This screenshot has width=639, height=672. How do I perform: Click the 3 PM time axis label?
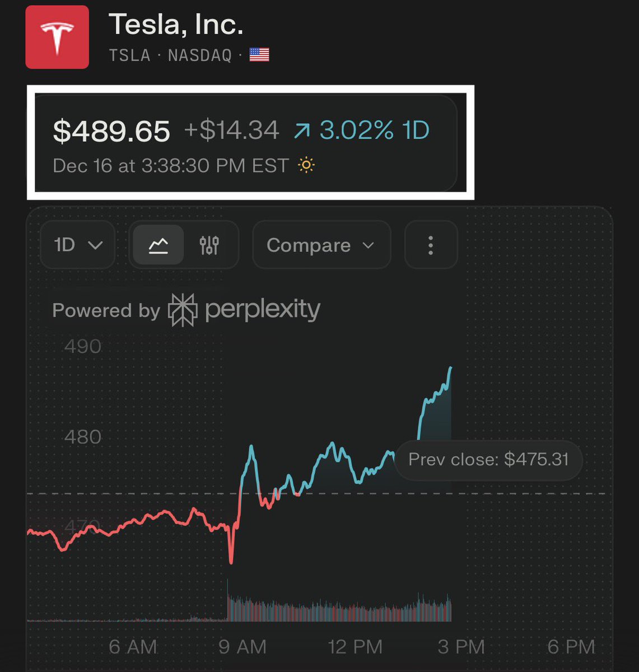[x=461, y=647]
